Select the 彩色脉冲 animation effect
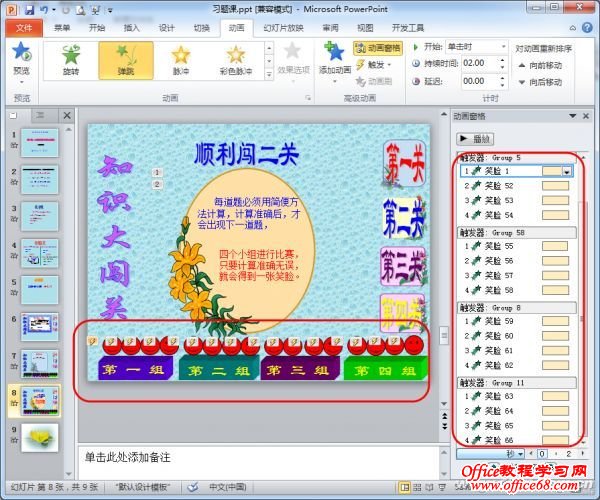 click(x=236, y=60)
